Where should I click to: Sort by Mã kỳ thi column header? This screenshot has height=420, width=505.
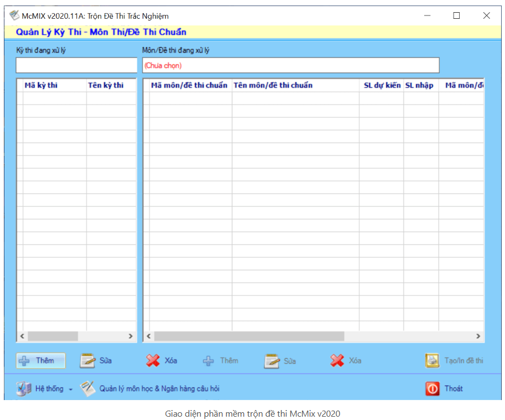(x=41, y=85)
